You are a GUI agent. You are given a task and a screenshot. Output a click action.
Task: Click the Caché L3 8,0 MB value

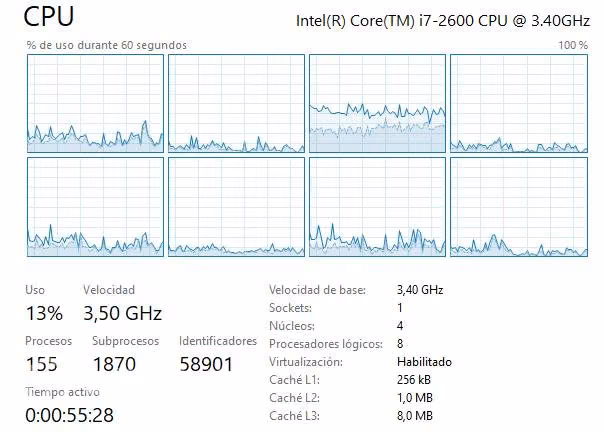(414, 416)
